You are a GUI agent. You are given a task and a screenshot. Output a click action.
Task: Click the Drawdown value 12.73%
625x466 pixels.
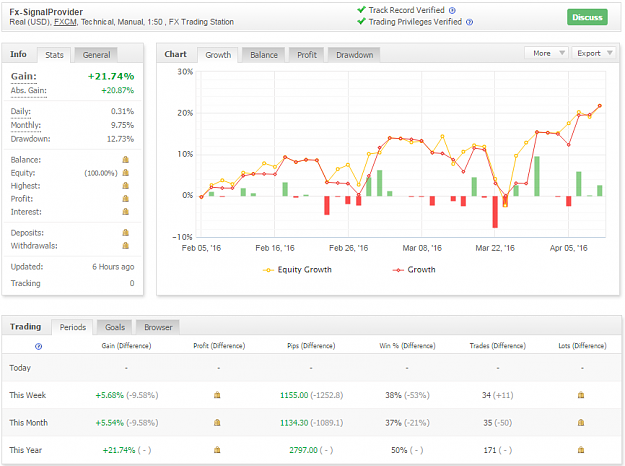[x=120, y=139]
